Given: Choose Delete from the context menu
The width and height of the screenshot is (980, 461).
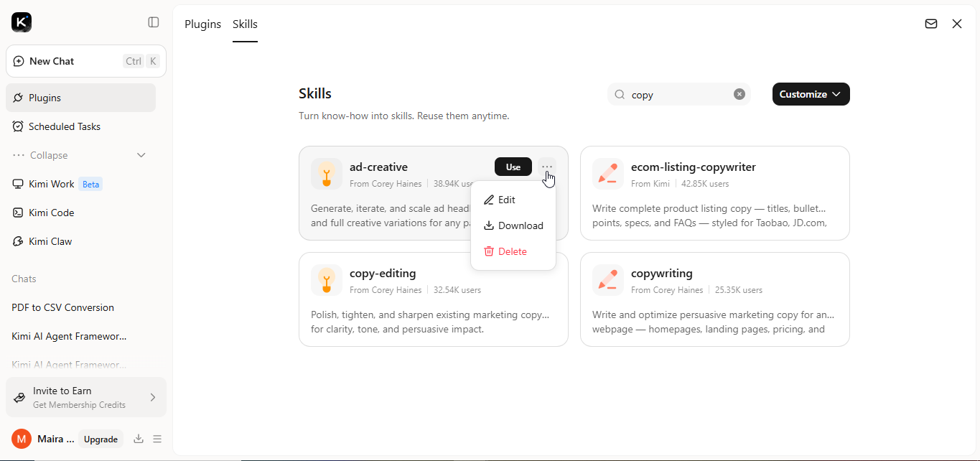Looking at the screenshot, I should (513, 251).
